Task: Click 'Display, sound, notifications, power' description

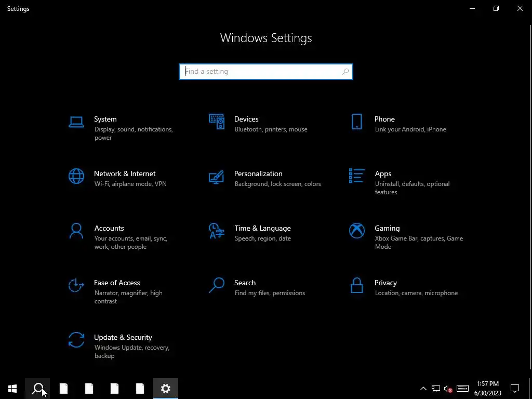Action: [x=134, y=134]
